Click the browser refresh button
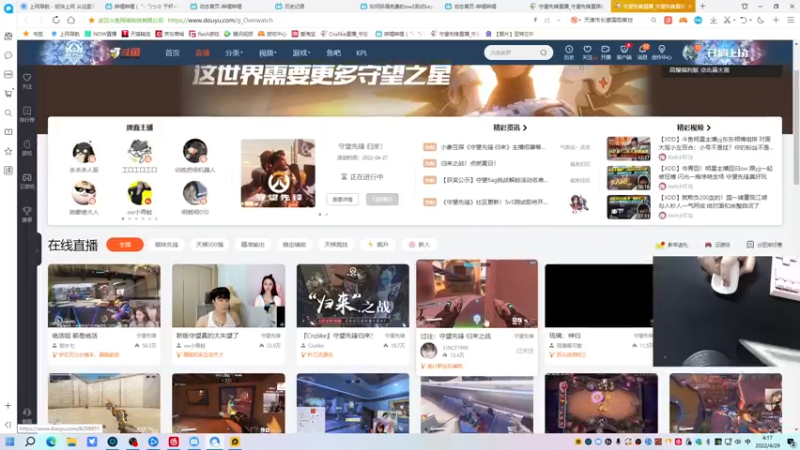 [56, 20]
